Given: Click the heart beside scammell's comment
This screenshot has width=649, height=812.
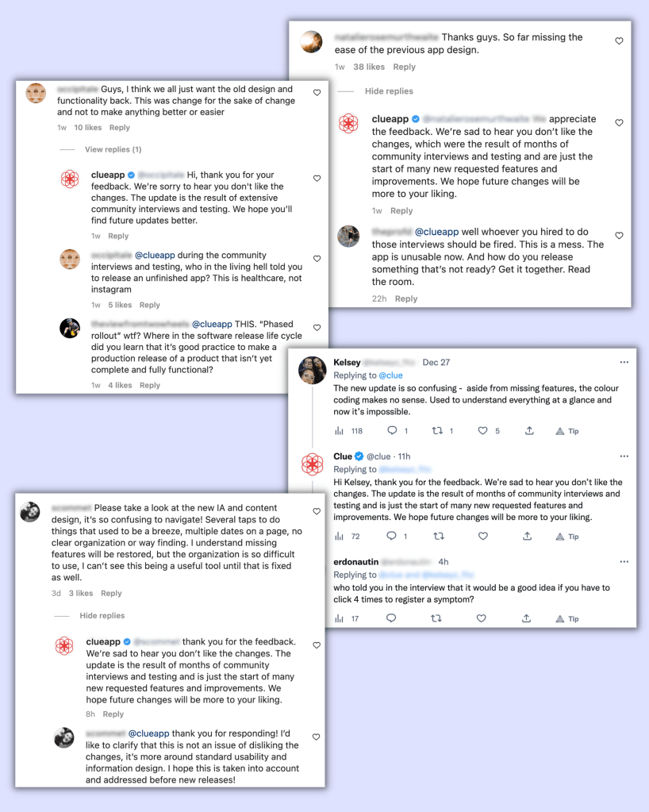Looking at the screenshot, I should tap(316, 512).
